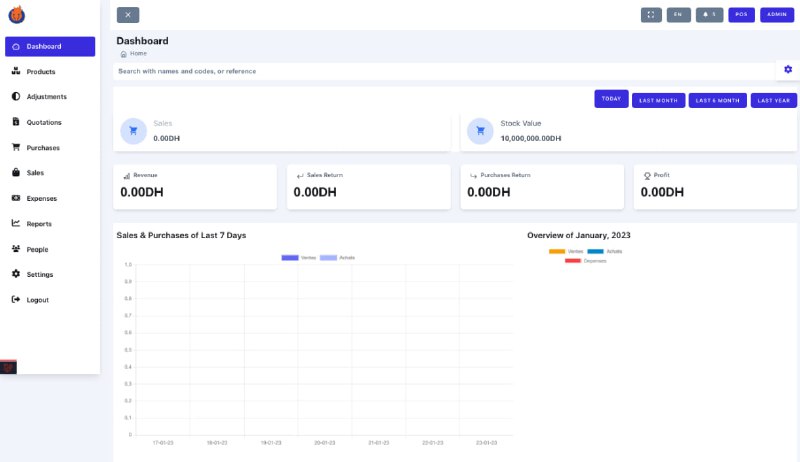
Task: Open People in the sidebar
Action: (x=50, y=249)
